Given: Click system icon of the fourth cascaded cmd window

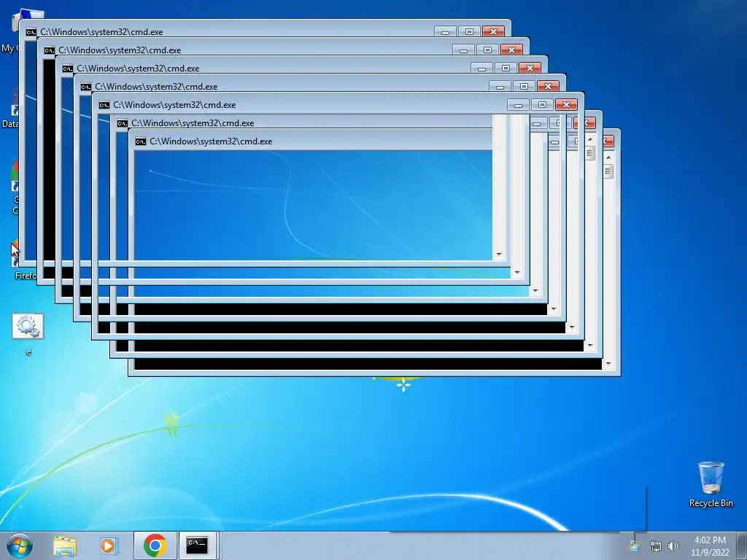Looking at the screenshot, I should (x=86, y=87).
